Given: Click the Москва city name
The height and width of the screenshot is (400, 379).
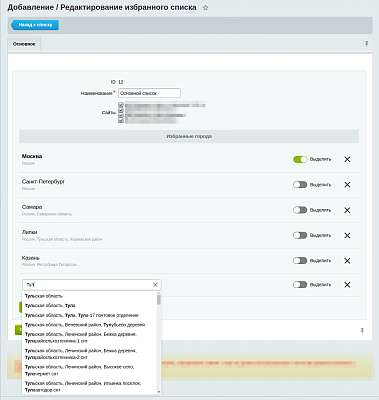Looking at the screenshot, I should [x=32, y=156].
